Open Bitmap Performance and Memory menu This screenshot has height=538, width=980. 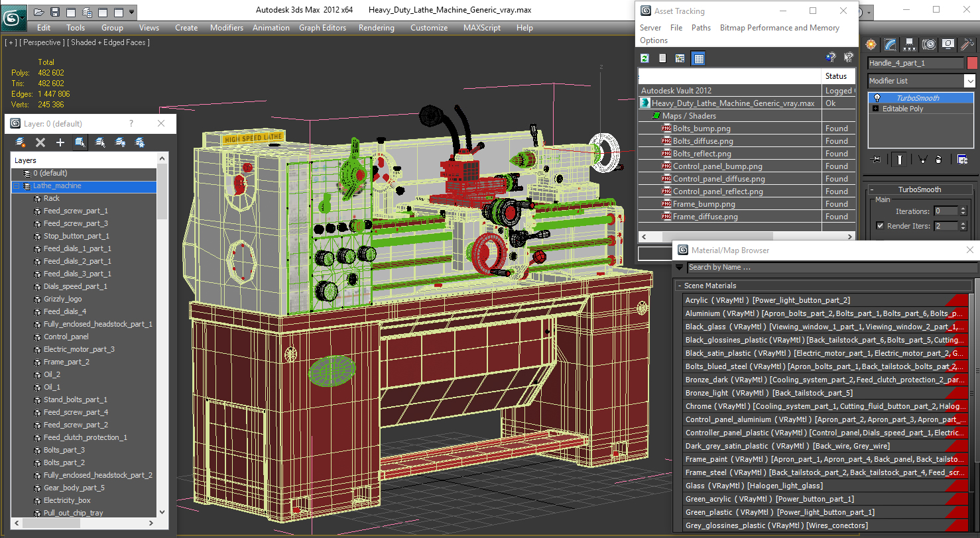(780, 28)
